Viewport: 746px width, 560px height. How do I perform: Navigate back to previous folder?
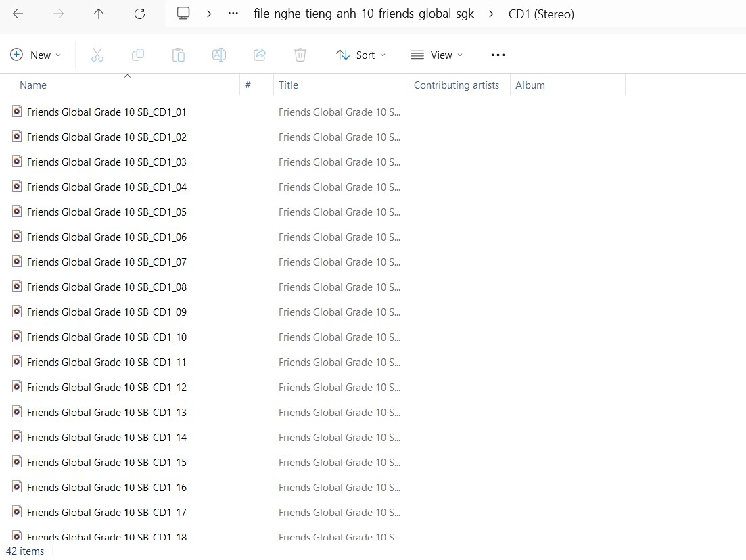[x=17, y=14]
